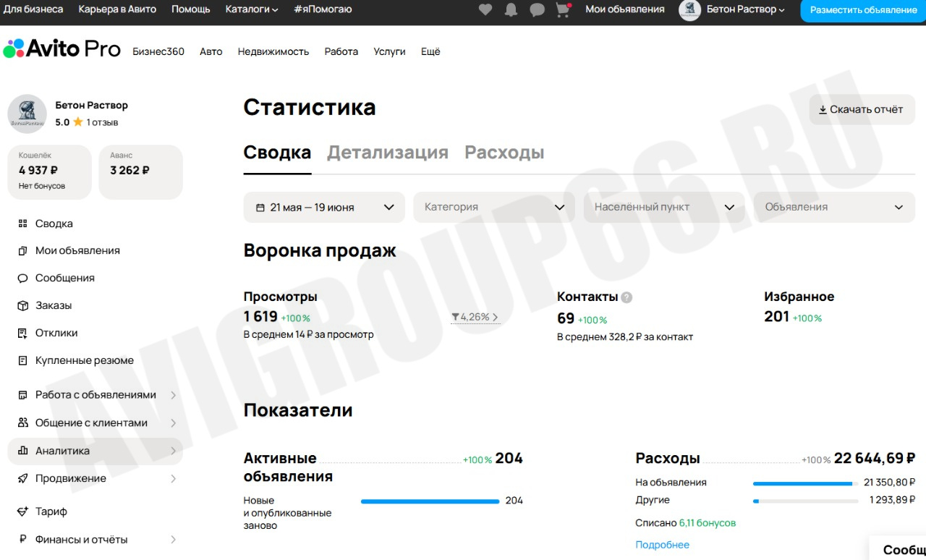Viewport: 926px width, 560px height.
Task: Click the star rating icon under Бетон Раствор
Action: (x=78, y=122)
